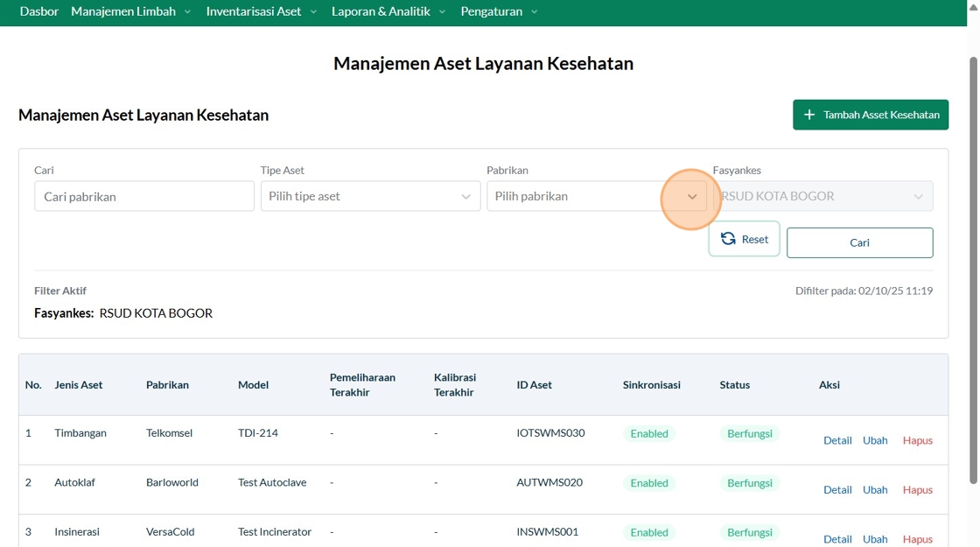Open Detail for the Insinerasi asset
The image size is (980, 547).
[x=837, y=539]
